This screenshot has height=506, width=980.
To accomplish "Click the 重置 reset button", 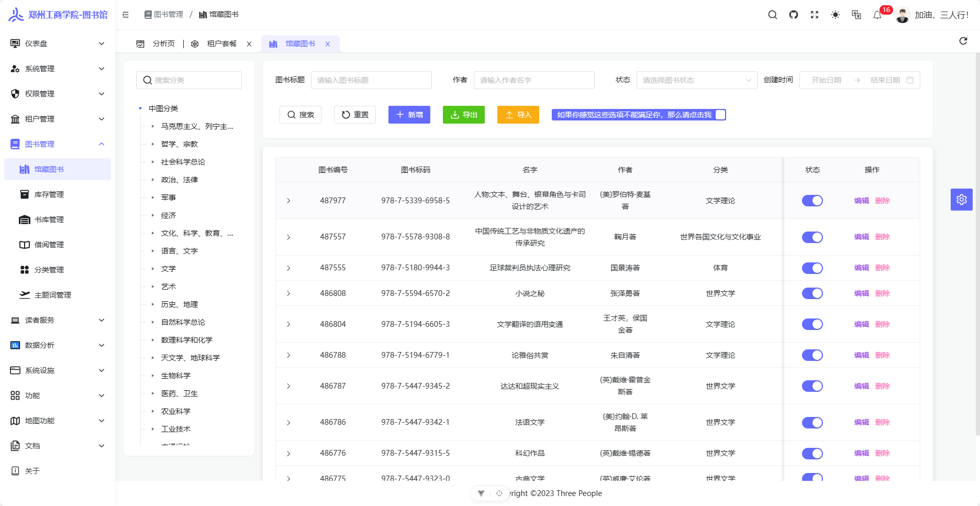I will [355, 115].
